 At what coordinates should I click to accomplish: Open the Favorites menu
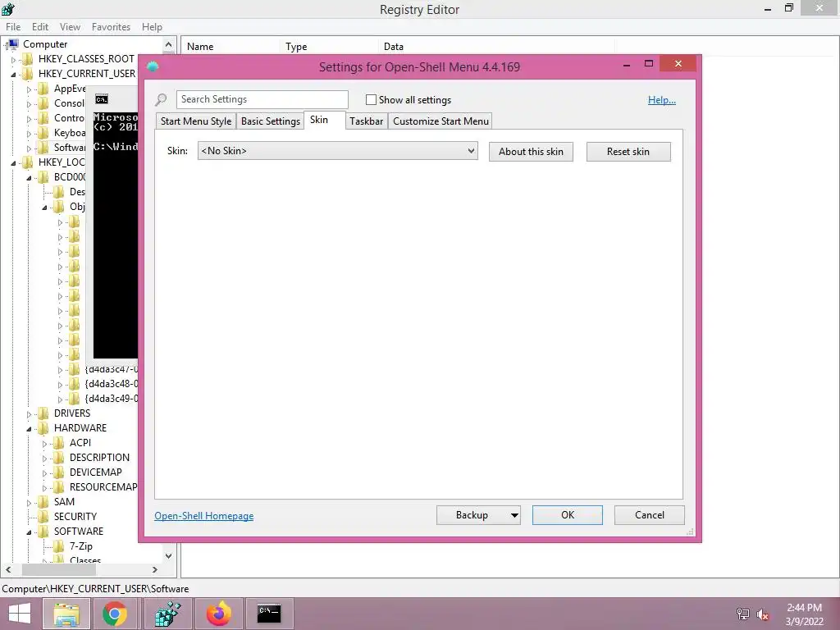pos(111,27)
